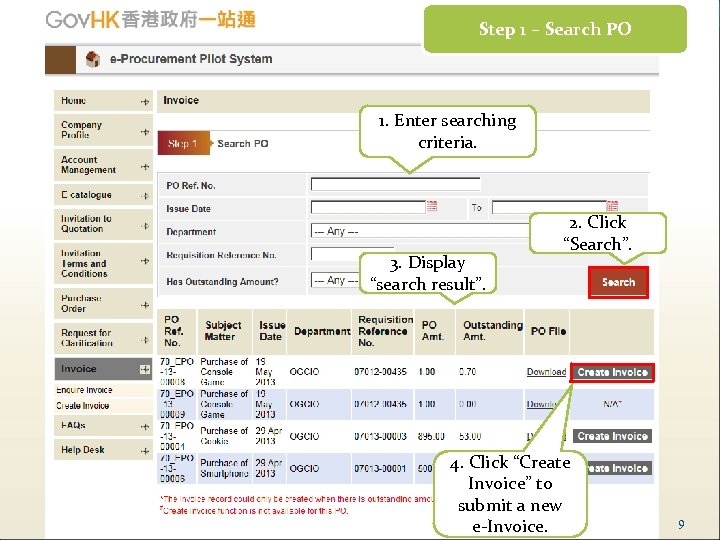Expand Invitation to Quotation plus icon

coord(145,226)
